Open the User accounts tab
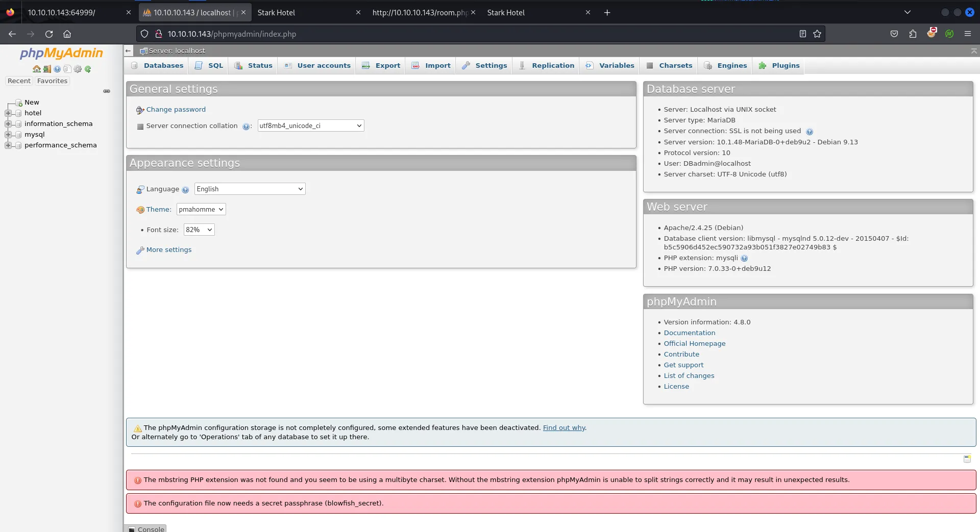Image resolution: width=980 pixels, height=532 pixels. [317, 66]
